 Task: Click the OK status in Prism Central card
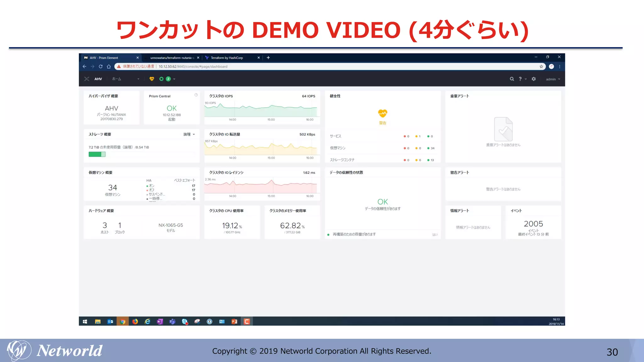click(172, 108)
